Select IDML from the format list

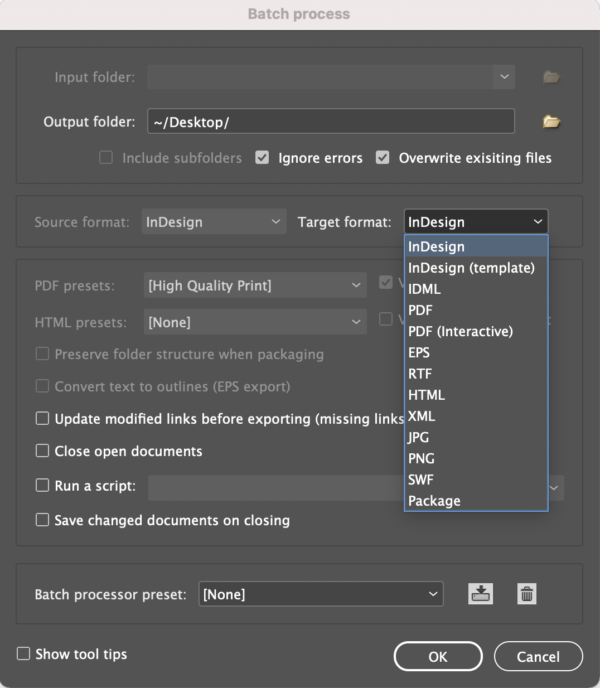point(476,289)
